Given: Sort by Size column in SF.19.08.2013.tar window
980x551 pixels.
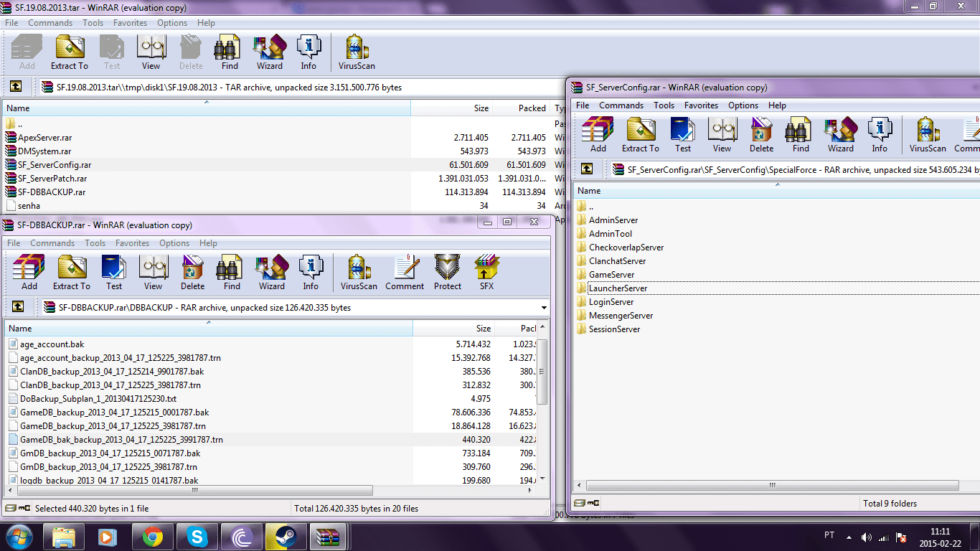Looking at the screenshot, I should pyautogui.click(x=452, y=108).
